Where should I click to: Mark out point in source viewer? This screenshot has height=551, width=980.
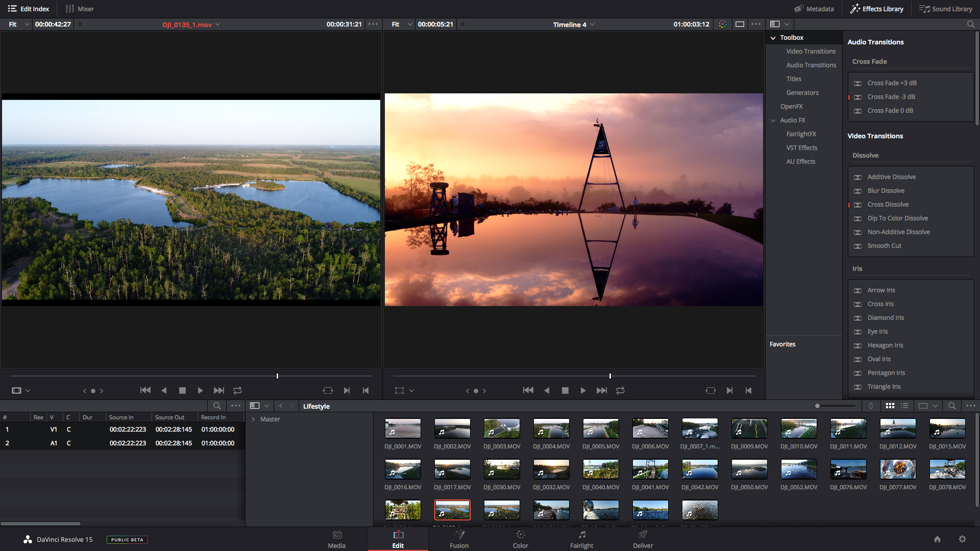pyautogui.click(x=365, y=390)
